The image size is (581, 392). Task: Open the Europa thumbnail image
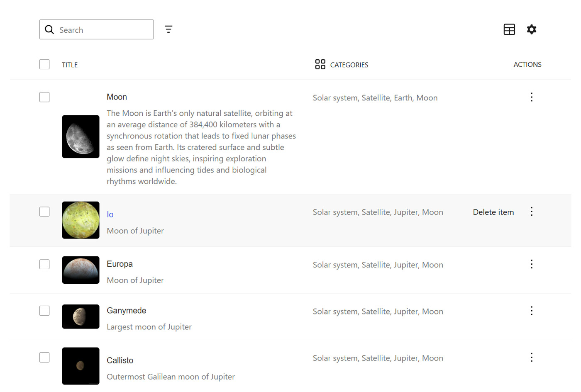coord(80,270)
